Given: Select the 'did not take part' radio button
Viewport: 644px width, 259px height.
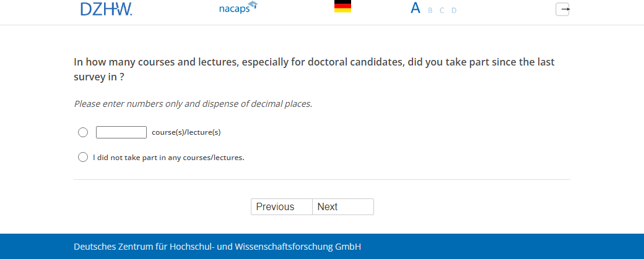Looking at the screenshot, I should [x=83, y=157].
